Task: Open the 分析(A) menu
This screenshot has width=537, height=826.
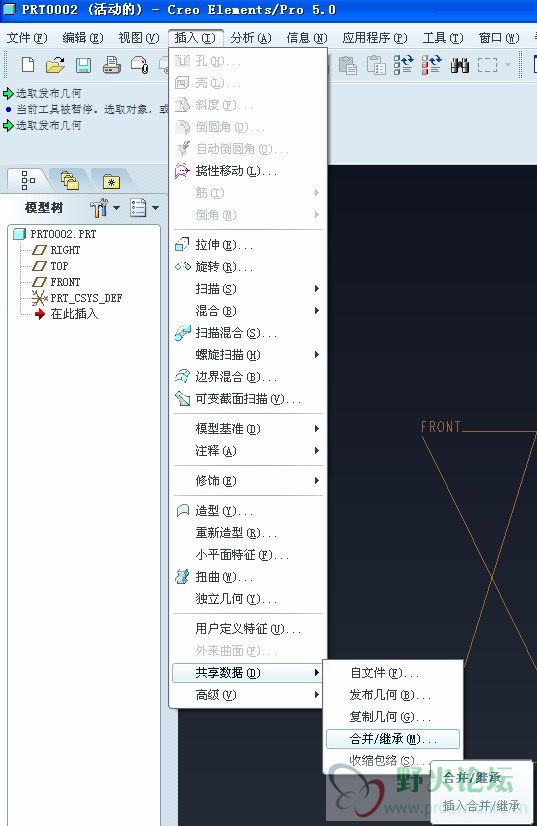Action: [251, 37]
